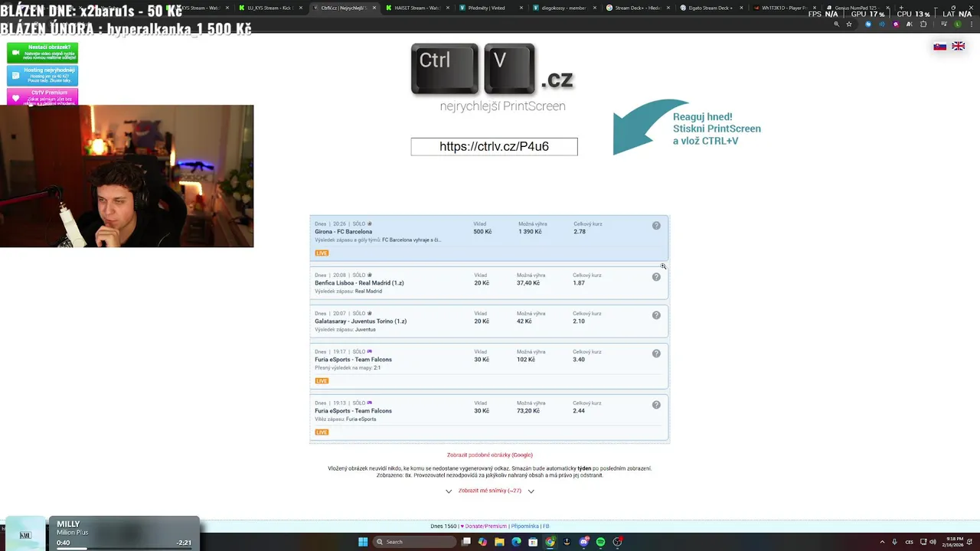Open Discord from the taskbar
980x551 pixels.
(x=584, y=542)
